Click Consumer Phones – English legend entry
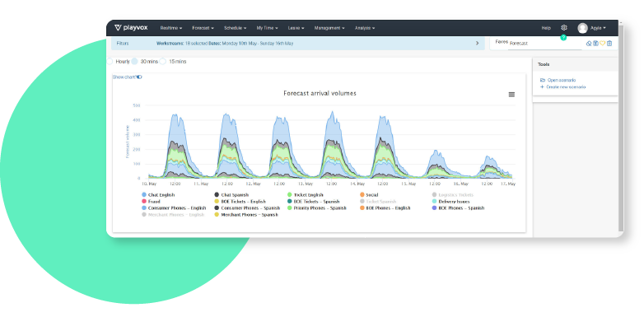 [174, 208]
